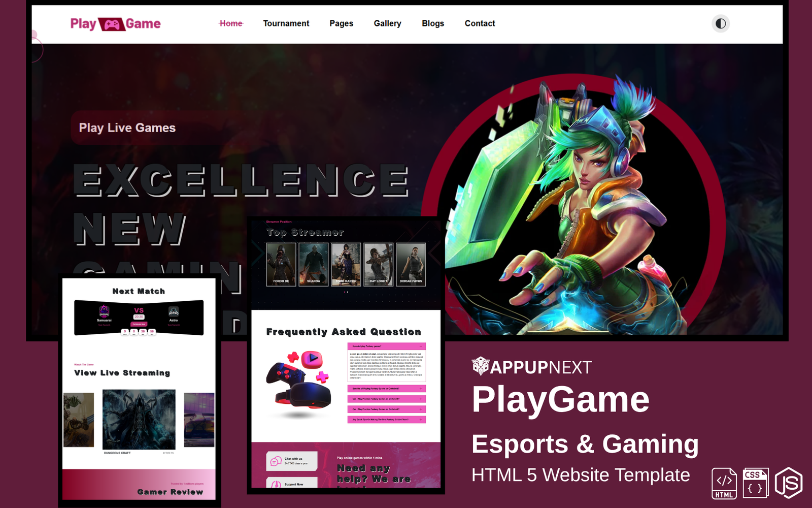Click the Top Streamer carousel pagination dots

[346, 292]
